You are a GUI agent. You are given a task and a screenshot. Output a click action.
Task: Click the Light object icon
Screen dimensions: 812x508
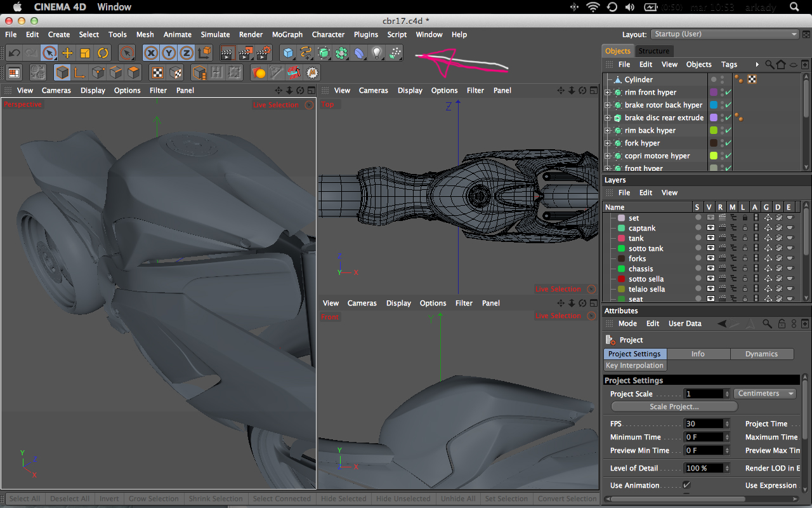pyautogui.click(x=377, y=53)
